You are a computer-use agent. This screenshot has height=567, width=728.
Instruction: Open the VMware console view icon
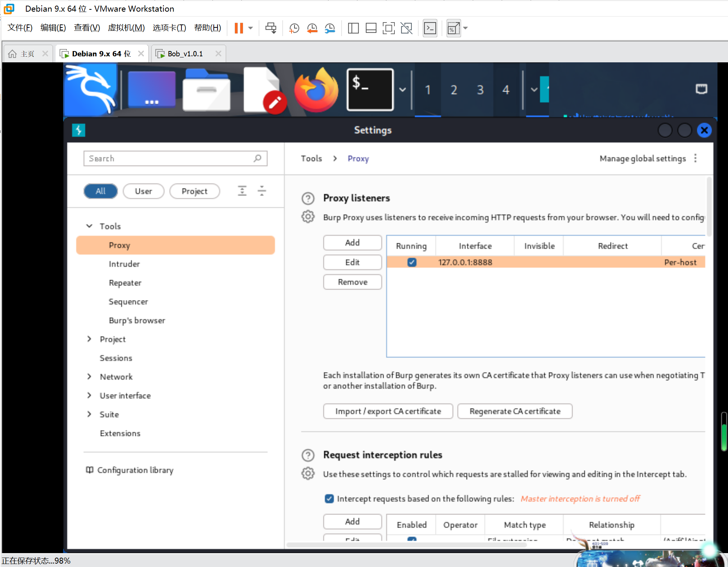point(430,28)
